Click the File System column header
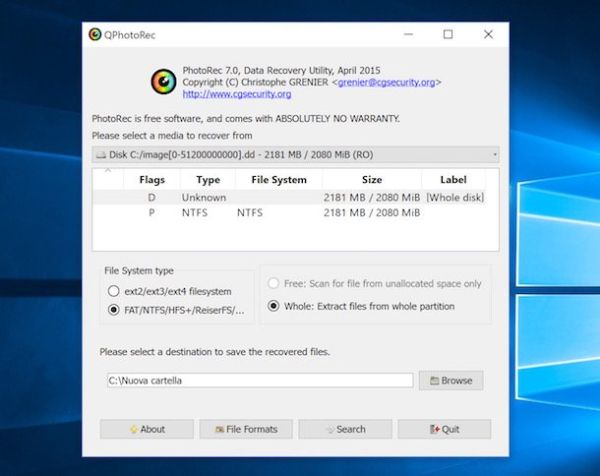Image resolution: width=600 pixels, height=476 pixels. 278,180
